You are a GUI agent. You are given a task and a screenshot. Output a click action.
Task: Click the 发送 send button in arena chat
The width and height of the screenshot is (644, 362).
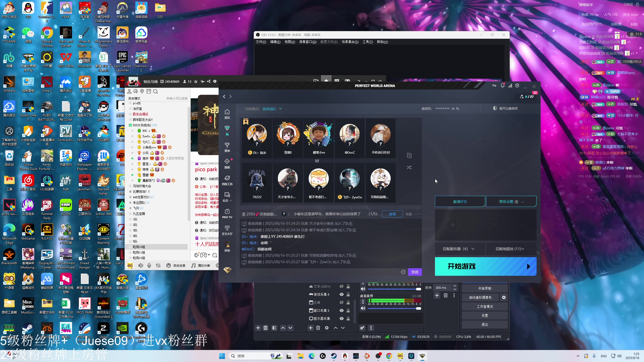415,272
